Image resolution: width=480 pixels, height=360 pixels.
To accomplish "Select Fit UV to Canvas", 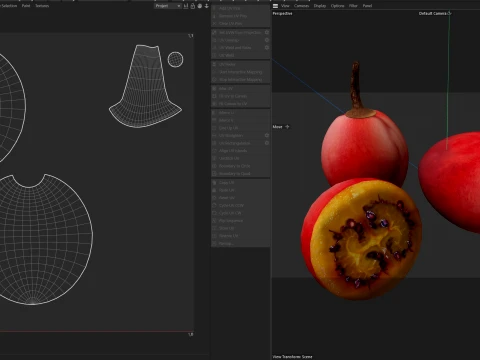I will pos(241,96).
